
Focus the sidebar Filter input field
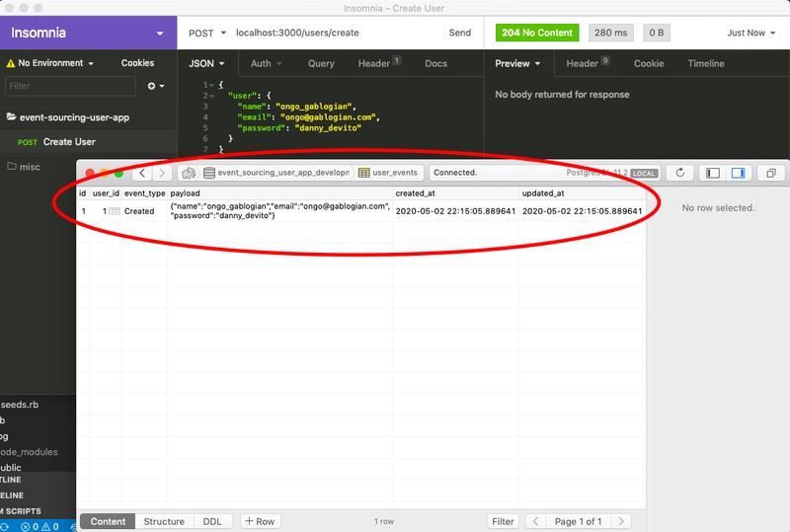point(70,86)
